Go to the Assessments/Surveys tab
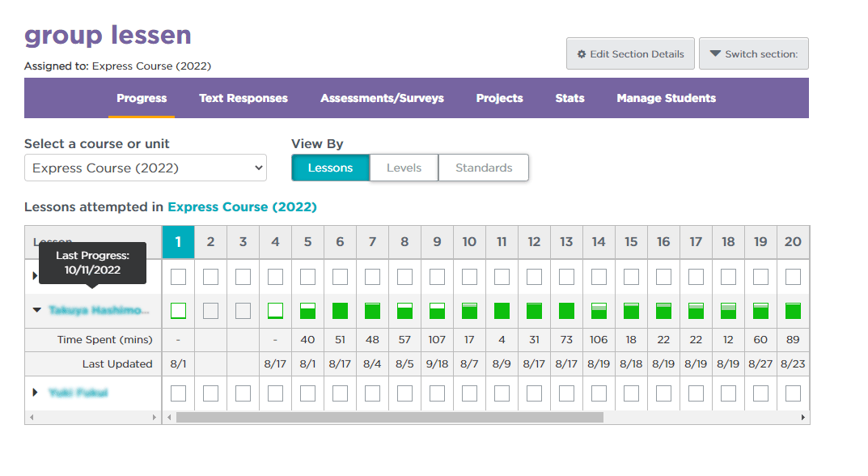 pyautogui.click(x=382, y=98)
